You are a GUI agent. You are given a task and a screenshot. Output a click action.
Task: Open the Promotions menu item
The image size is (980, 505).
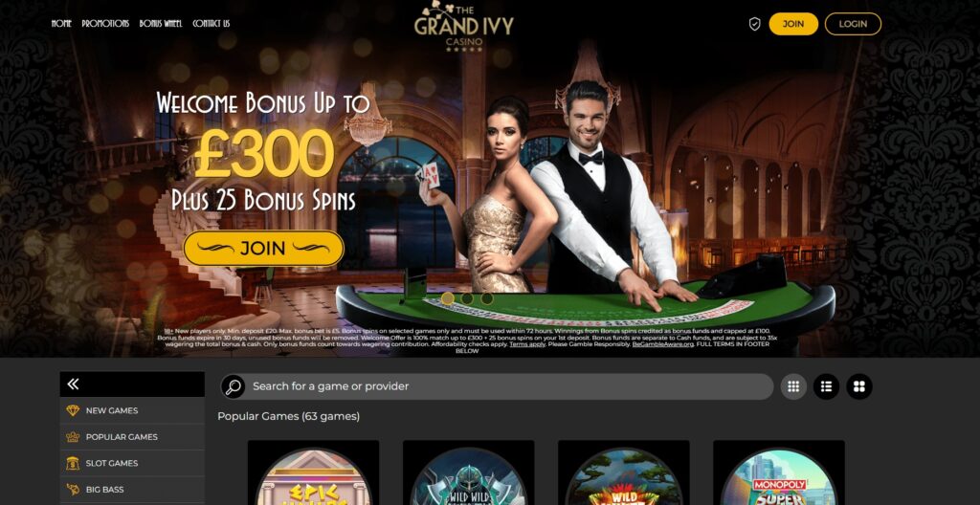click(x=105, y=24)
